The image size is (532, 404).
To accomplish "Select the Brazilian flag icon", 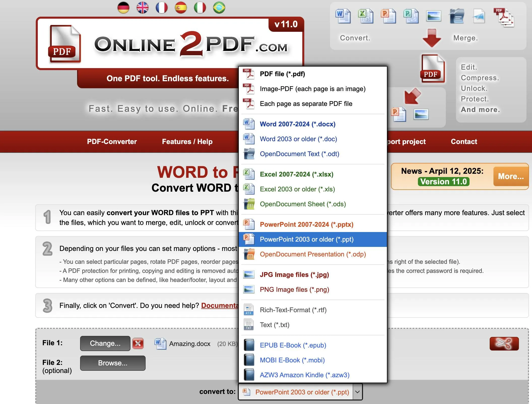I will [219, 8].
